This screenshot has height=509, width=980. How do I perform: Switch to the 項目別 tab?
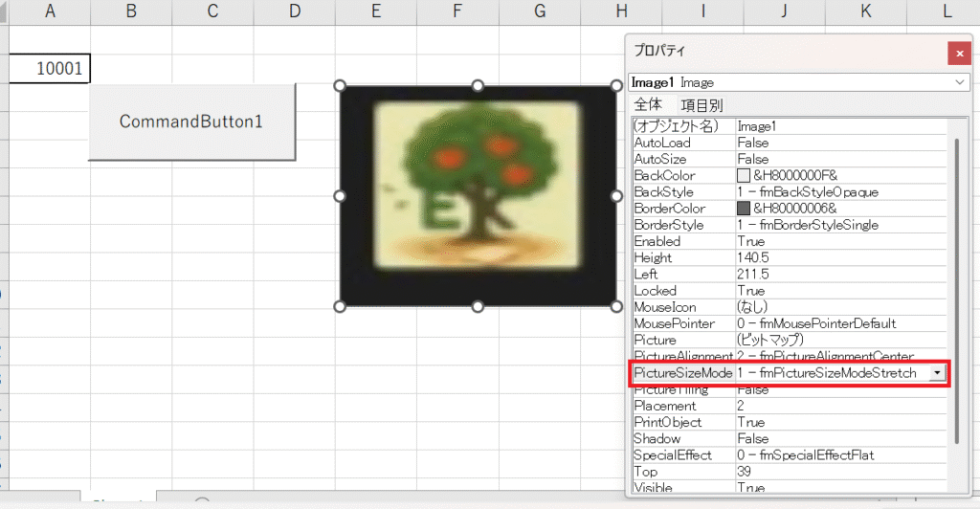pyautogui.click(x=702, y=105)
